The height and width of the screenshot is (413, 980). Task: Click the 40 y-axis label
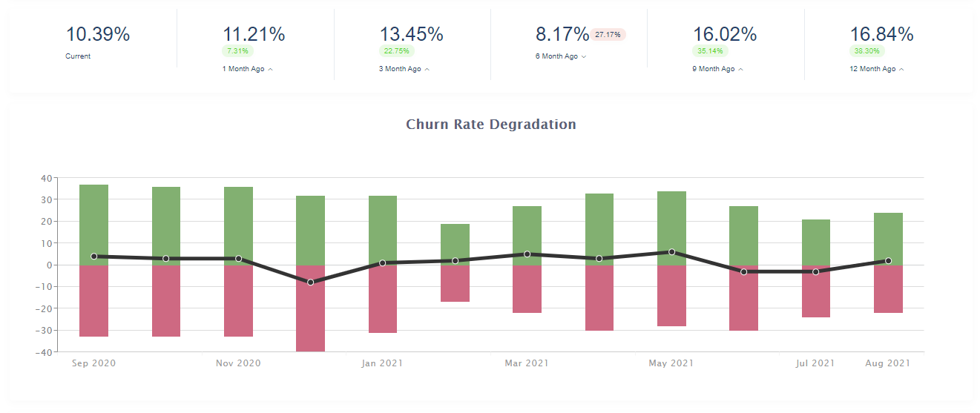point(46,178)
